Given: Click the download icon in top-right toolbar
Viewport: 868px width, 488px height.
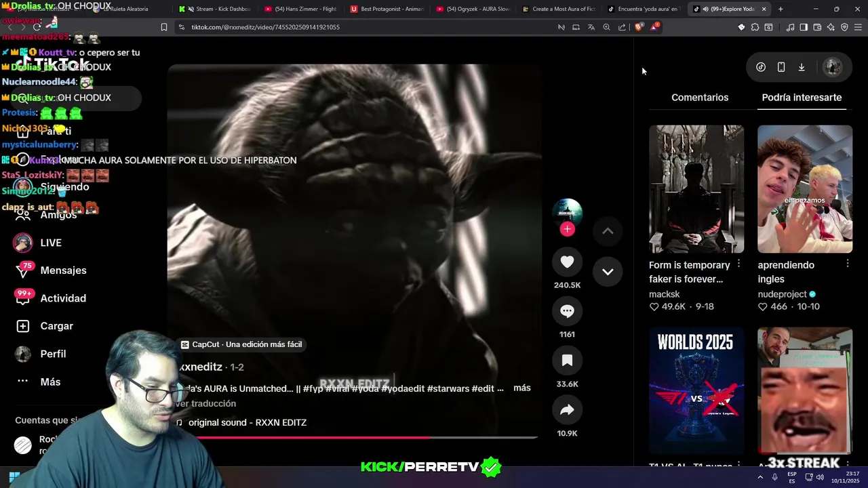Looking at the screenshot, I should click(x=802, y=67).
